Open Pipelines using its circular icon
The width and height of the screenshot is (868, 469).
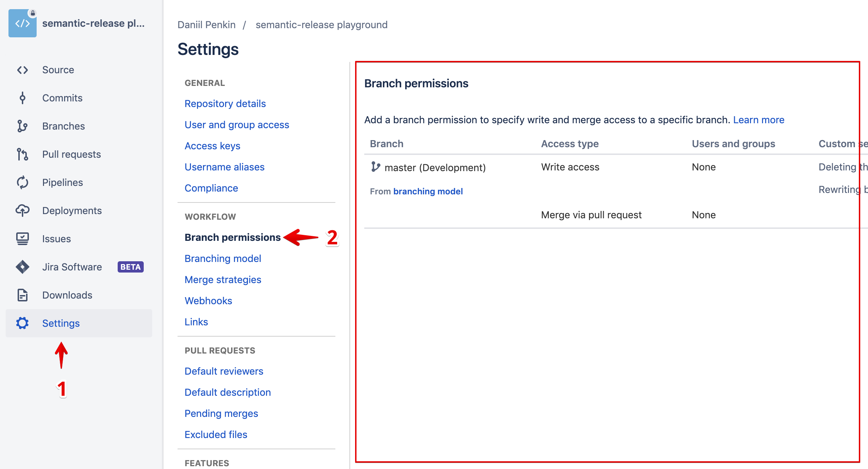point(23,182)
